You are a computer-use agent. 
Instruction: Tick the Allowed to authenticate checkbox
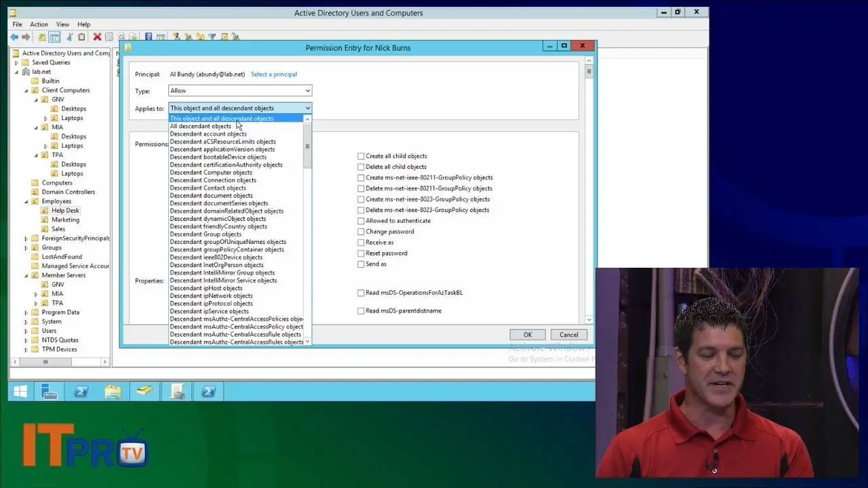pyautogui.click(x=361, y=221)
